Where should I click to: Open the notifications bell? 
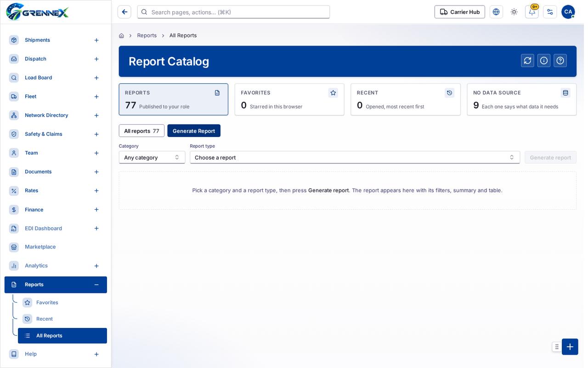click(x=532, y=12)
